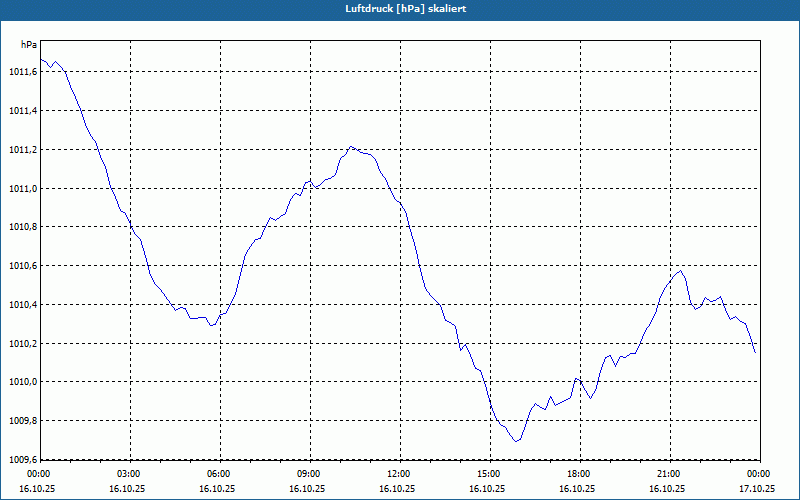800x500 pixels.
Task: Click the 03:00 time axis label
Action: (128, 474)
